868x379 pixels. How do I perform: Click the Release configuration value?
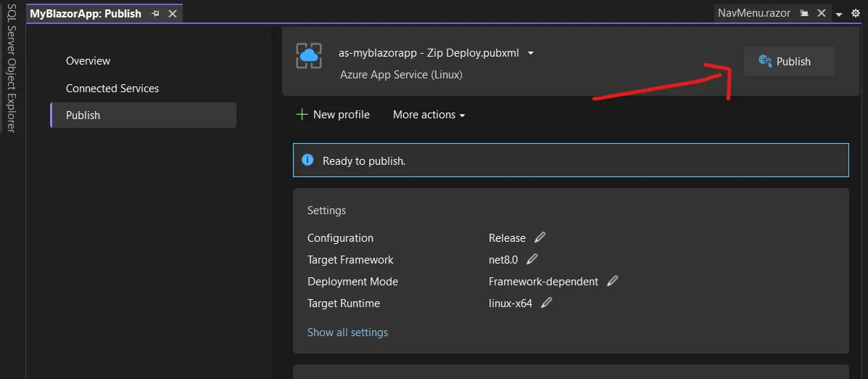pos(507,237)
